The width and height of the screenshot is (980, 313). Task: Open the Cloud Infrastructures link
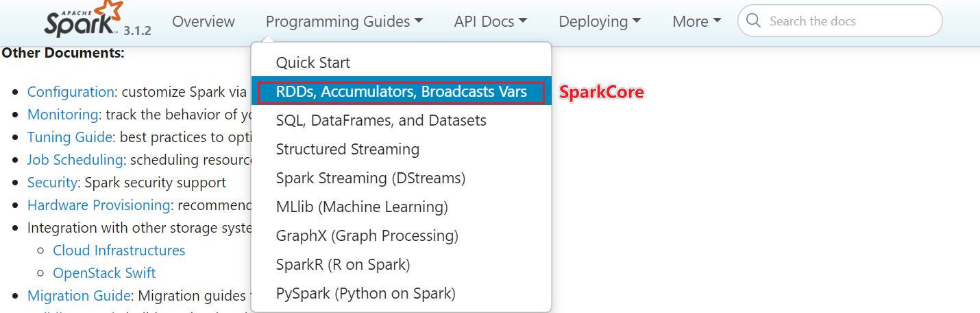pyautogui.click(x=119, y=251)
